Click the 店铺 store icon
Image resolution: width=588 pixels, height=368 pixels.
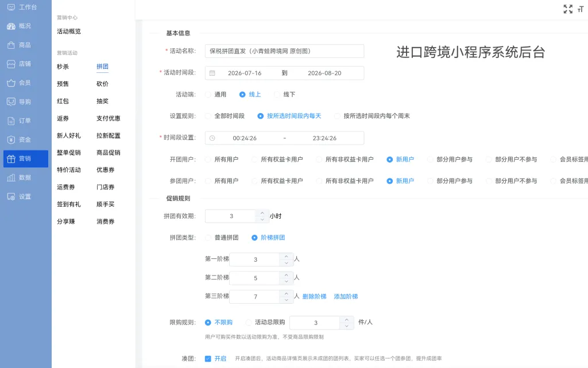click(x=11, y=64)
